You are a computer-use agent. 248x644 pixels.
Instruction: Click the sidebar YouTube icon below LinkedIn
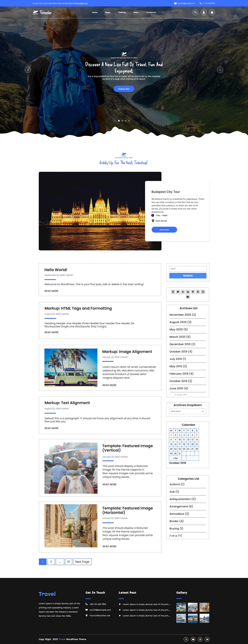click(188, 297)
